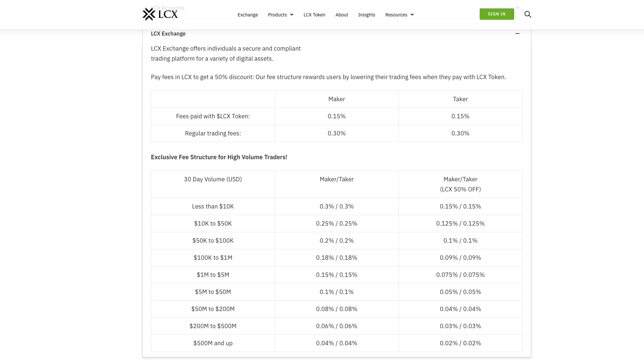Open the Resources dropdown menu
644x362 pixels.
coord(399,15)
